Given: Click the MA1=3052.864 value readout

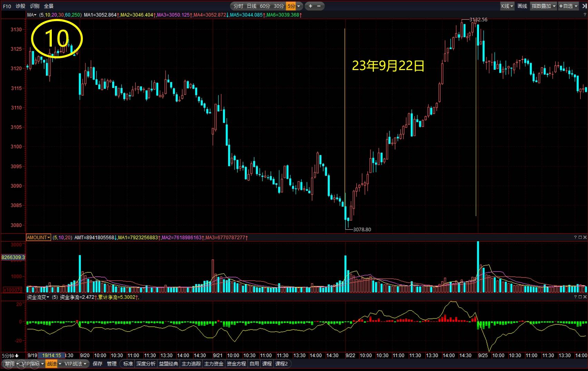Looking at the screenshot, I should pos(102,15).
